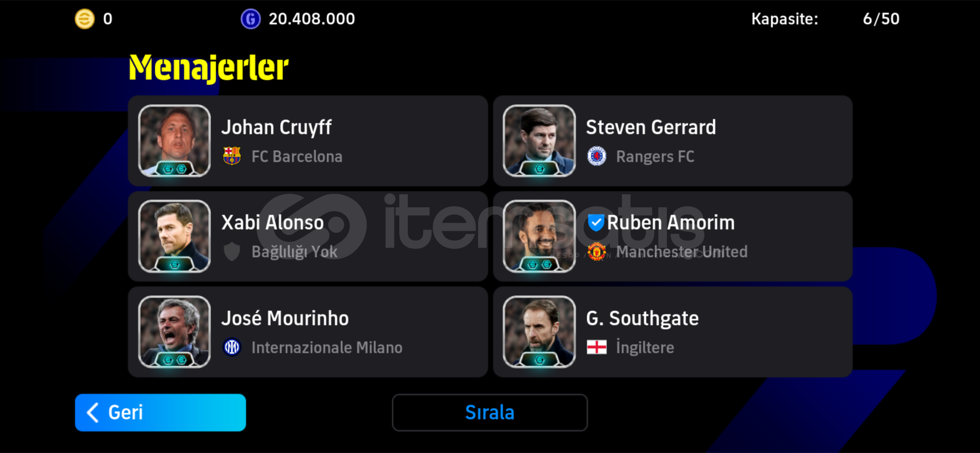Click the gold eFootball coin icon
This screenshot has width=980, height=453.
coord(84,19)
